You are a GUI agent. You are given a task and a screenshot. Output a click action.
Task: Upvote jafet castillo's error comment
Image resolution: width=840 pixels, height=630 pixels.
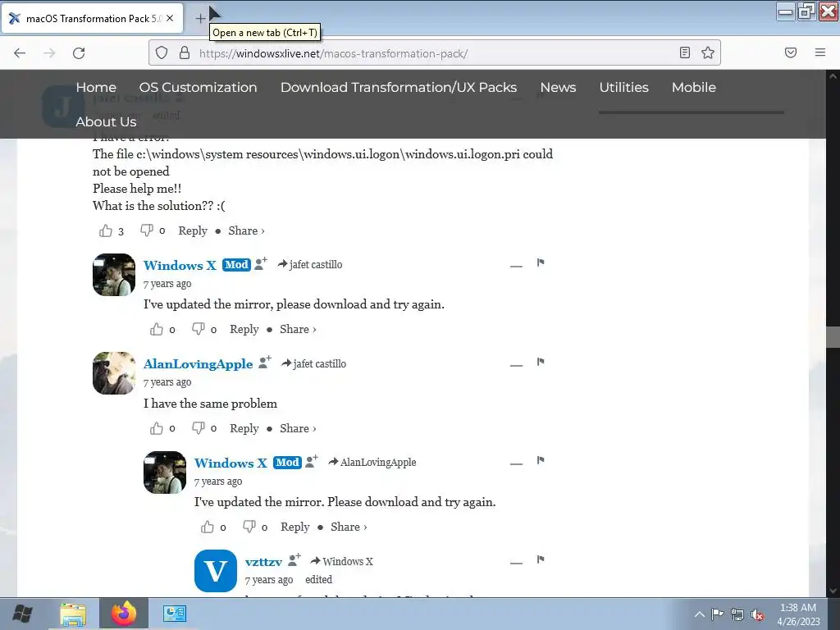pyautogui.click(x=106, y=231)
